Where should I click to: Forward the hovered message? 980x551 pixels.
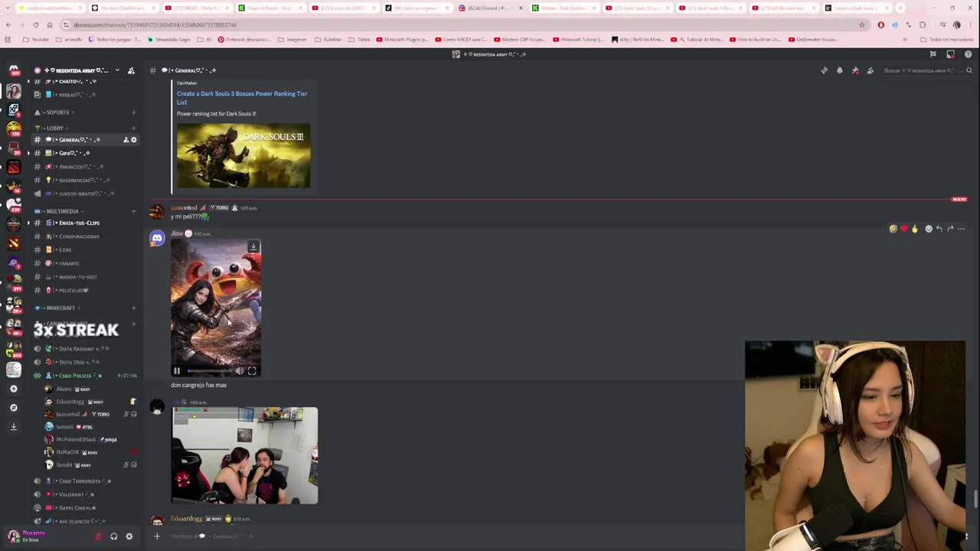[950, 229]
